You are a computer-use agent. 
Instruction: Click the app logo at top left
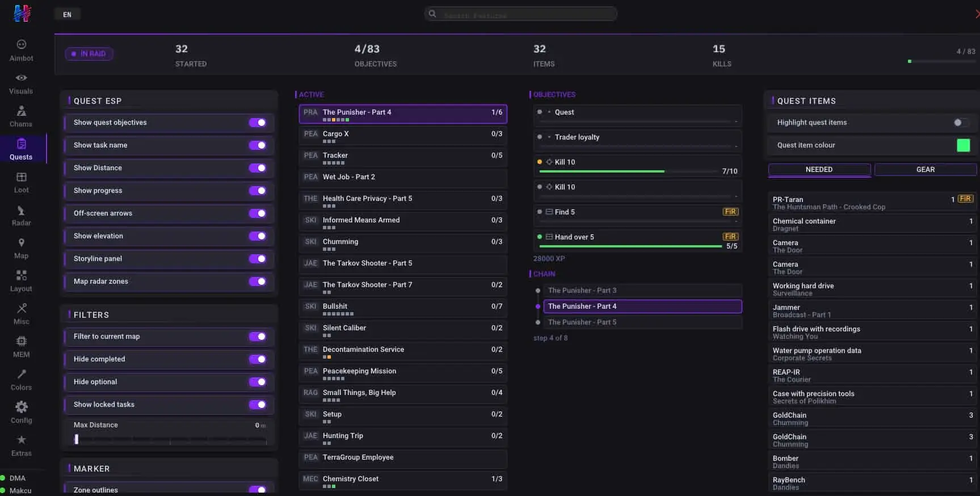tap(22, 13)
